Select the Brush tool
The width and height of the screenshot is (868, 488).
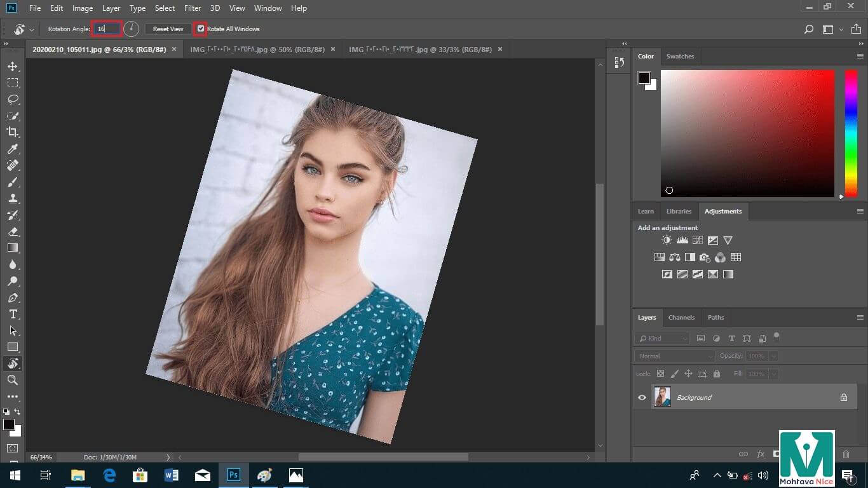click(13, 182)
